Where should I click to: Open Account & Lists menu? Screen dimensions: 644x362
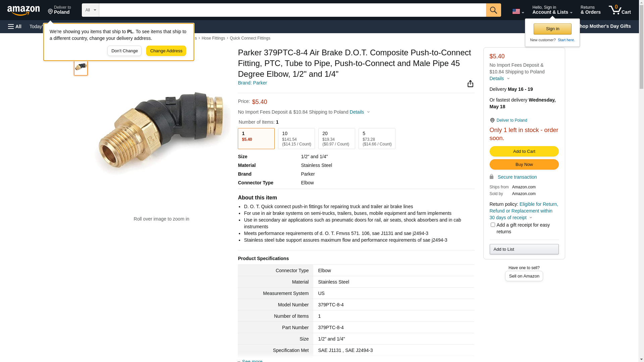(x=552, y=10)
